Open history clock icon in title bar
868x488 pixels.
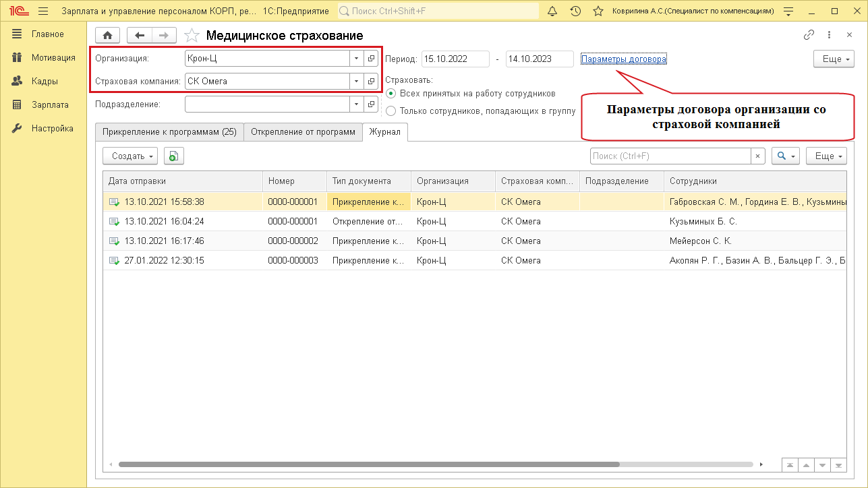[x=575, y=11]
